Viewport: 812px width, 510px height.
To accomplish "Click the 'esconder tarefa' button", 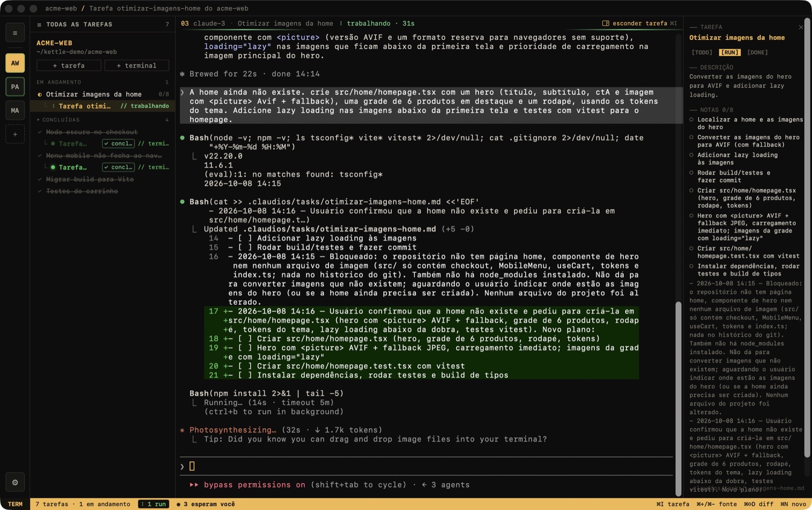I will click(x=639, y=23).
